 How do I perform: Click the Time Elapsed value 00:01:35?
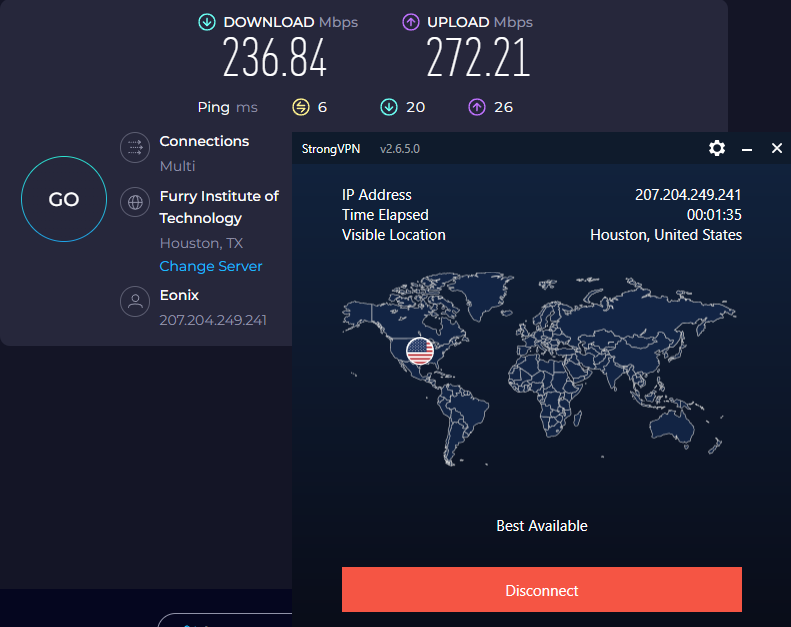point(714,215)
